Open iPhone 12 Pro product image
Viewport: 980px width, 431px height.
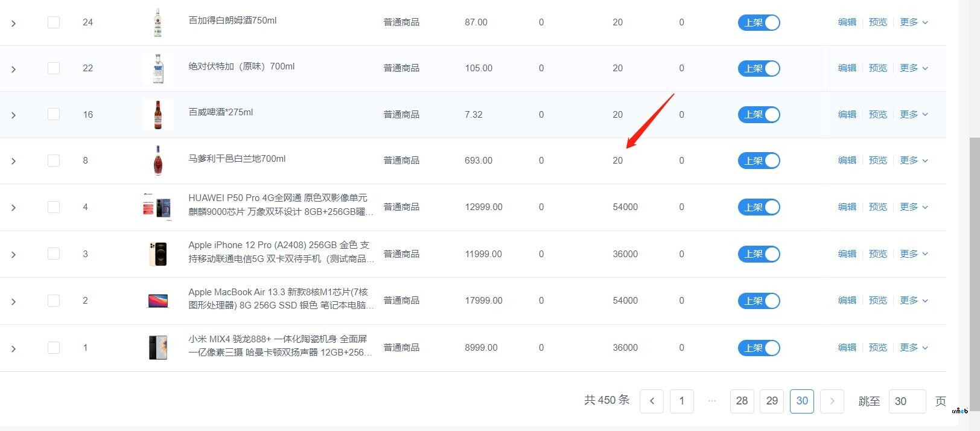click(x=158, y=254)
